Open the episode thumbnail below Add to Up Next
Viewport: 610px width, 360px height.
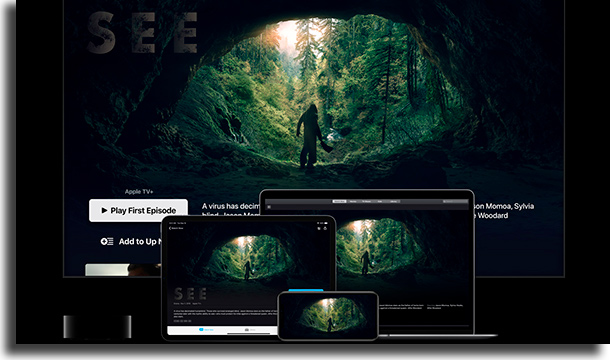coord(123,270)
